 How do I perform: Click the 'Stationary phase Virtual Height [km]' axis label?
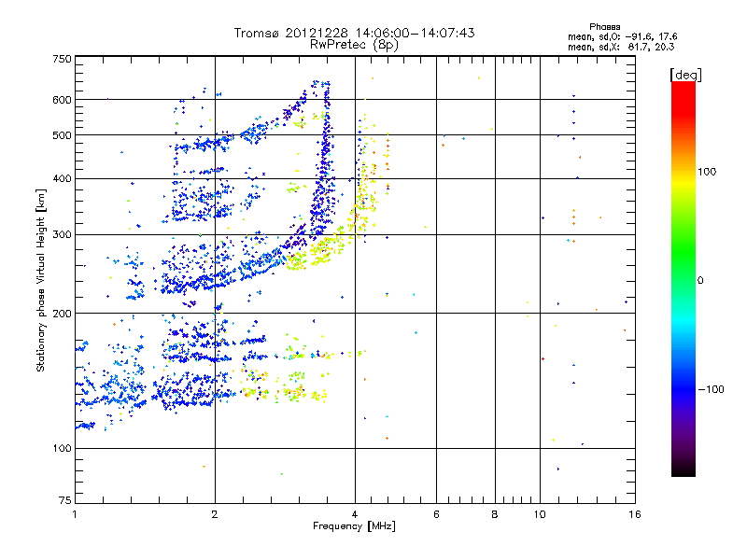tap(41, 280)
